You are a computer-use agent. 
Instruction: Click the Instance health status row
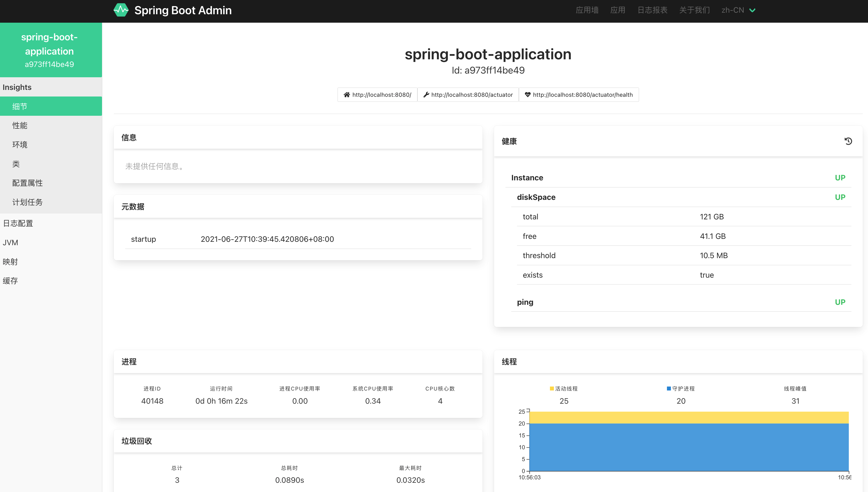678,178
